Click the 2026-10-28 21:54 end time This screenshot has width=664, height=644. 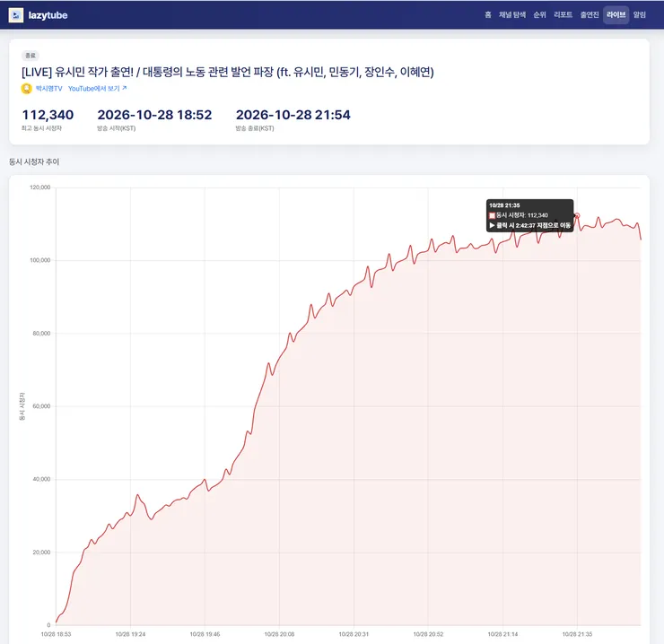(x=293, y=115)
